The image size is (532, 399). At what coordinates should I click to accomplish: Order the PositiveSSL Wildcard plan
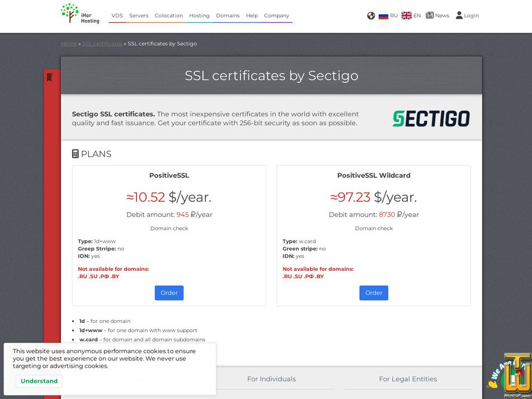point(374,293)
